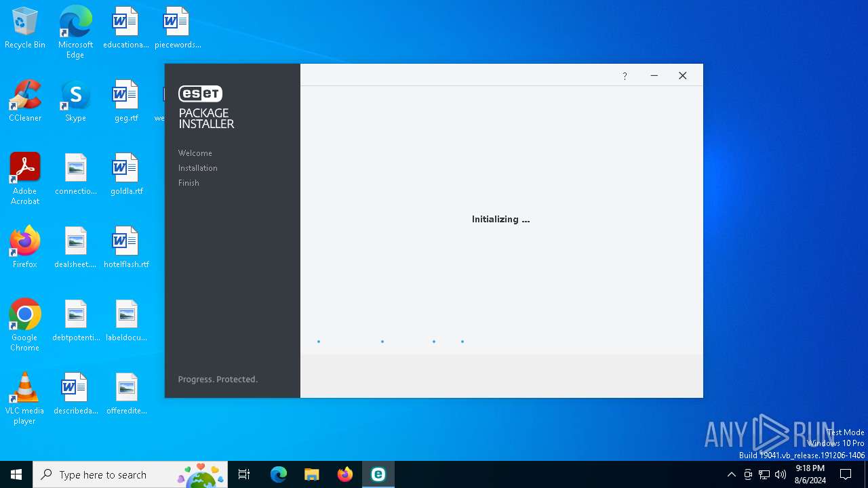Open the Skype desktop shortcut

(75, 102)
